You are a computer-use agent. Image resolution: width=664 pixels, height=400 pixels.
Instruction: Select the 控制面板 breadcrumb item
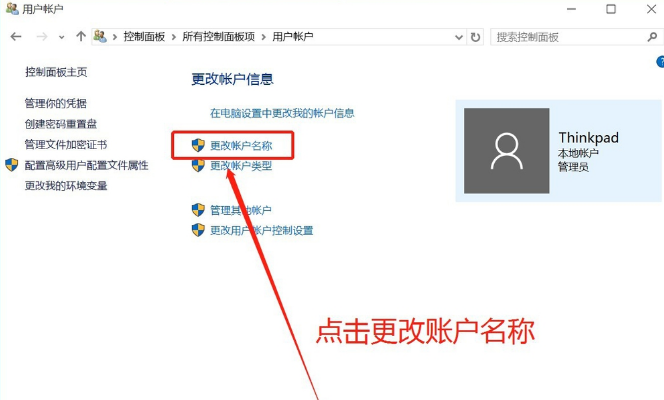(145, 36)
